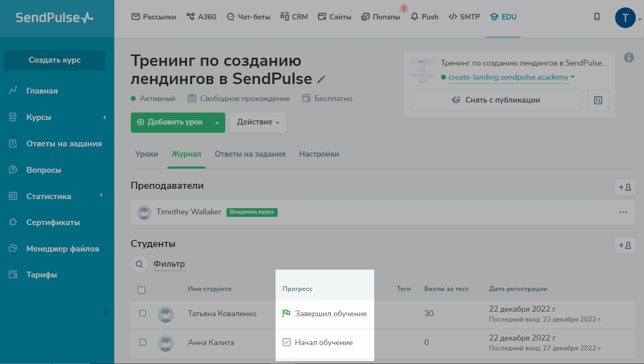The height and width of the screenshot is (364, 644).
Task: Click the Создать курс button
Action: coord(54,60)
